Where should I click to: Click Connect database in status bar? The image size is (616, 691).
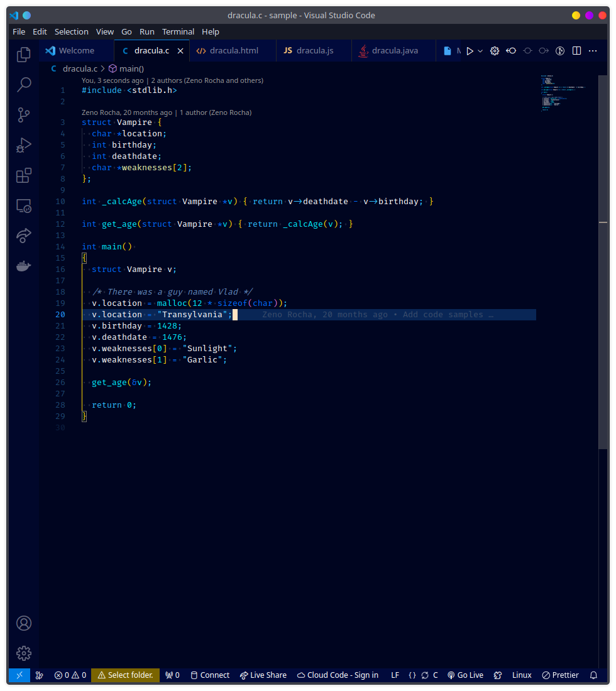point(210,675)
